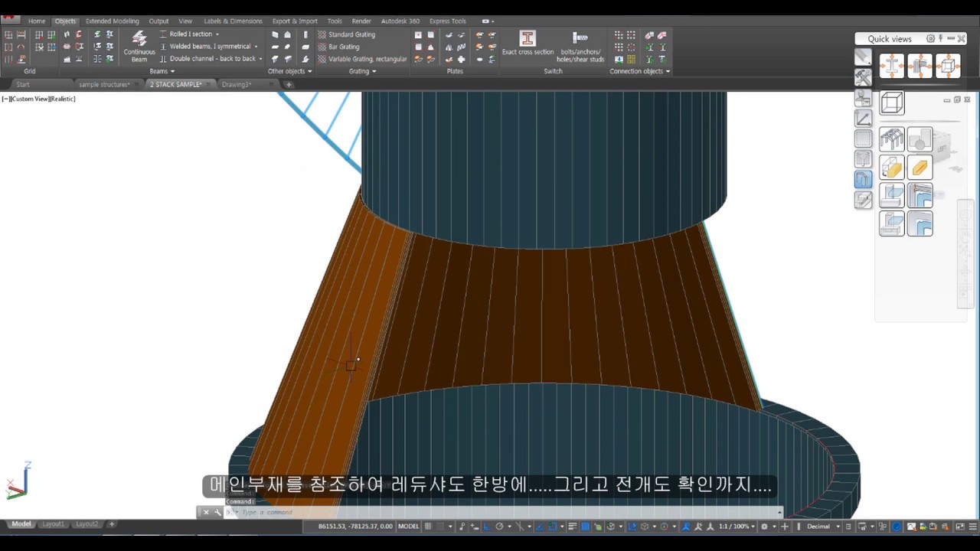Add a new drawing tab with plus
Viewport: 980px width, 551px height.
click(289, 84)
